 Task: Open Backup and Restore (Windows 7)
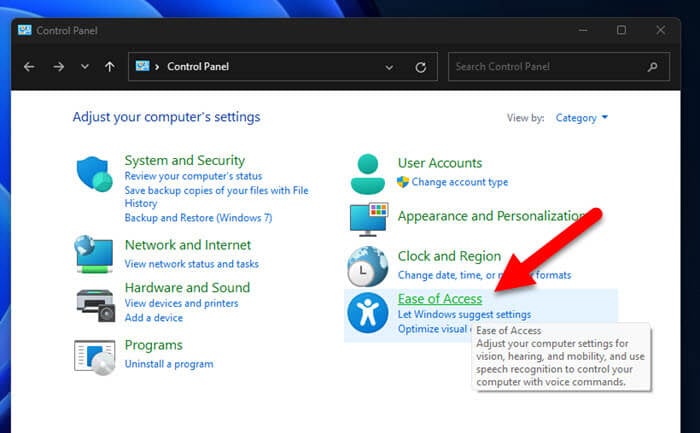[198, 218]
